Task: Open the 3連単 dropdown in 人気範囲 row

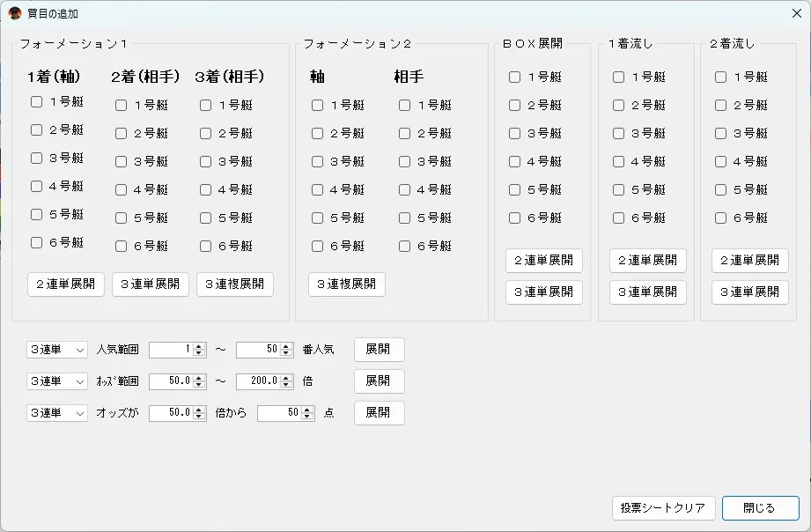Action: pos(57,350)
